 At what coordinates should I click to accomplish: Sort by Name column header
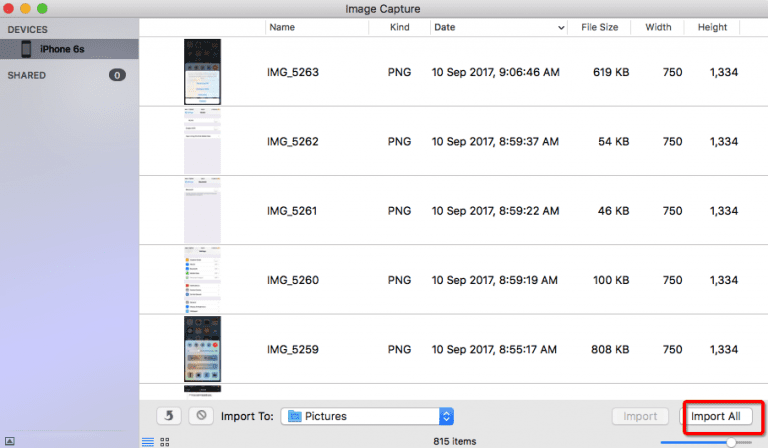(x=282, y=28)
